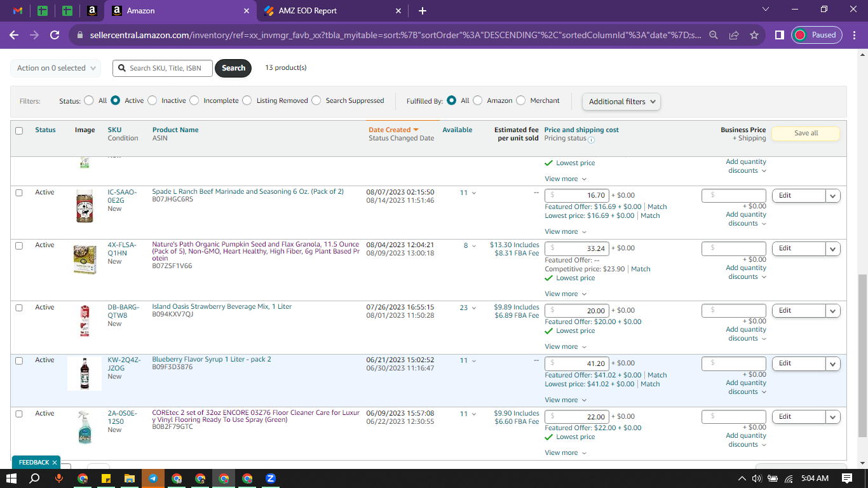Open Sticky Notes from the taskbar
The width and height of the screenshot is (868, 488).
(105, 478)
